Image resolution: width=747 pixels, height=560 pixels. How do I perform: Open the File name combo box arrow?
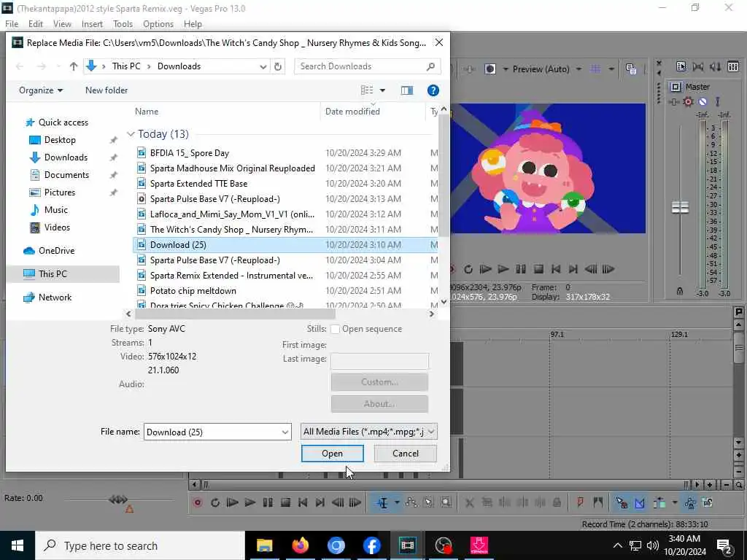coord(285,432)
